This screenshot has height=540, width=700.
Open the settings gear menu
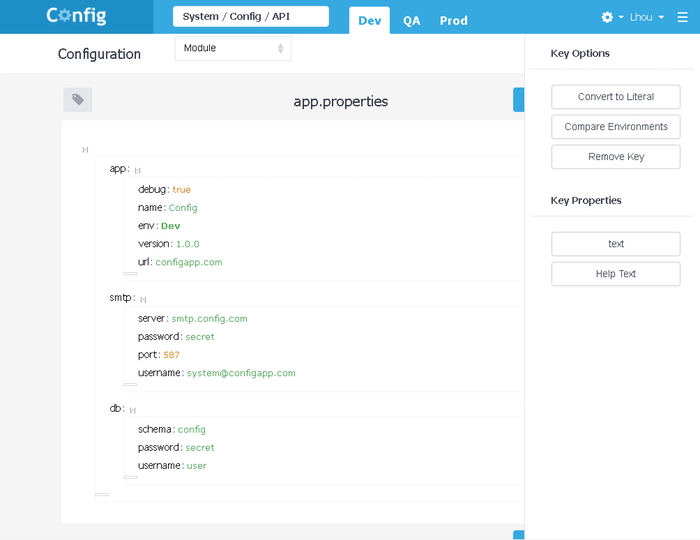611,17
